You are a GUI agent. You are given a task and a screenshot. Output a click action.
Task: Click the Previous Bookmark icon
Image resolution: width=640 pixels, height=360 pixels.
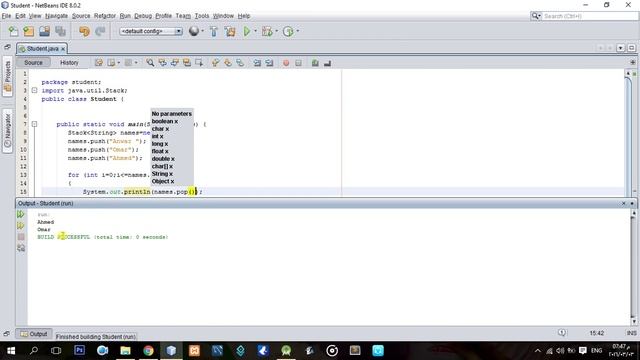216,63
